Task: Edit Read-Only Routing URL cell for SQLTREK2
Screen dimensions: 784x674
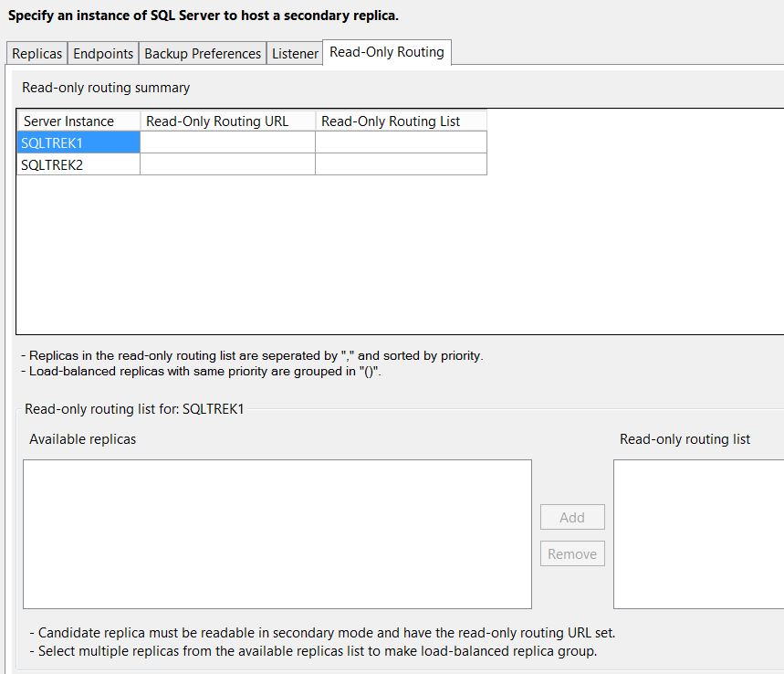Action: pyautogui.click(x=227, y=164)
